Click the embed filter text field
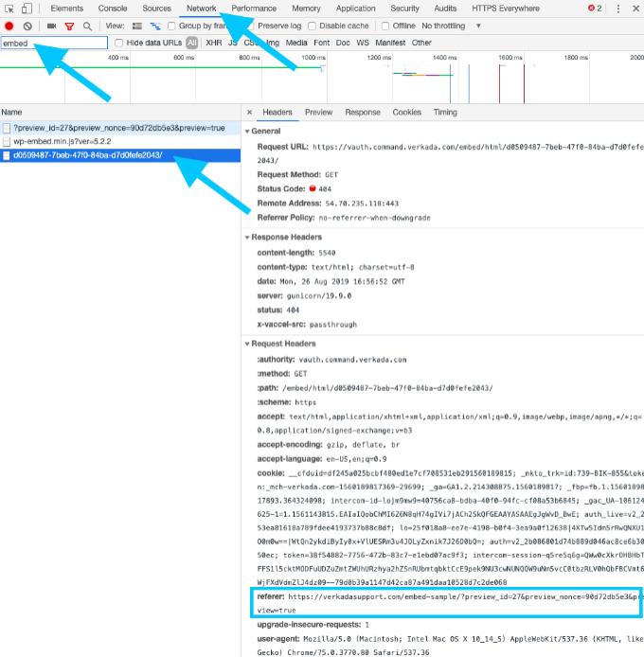 click(x=54, y=43)
